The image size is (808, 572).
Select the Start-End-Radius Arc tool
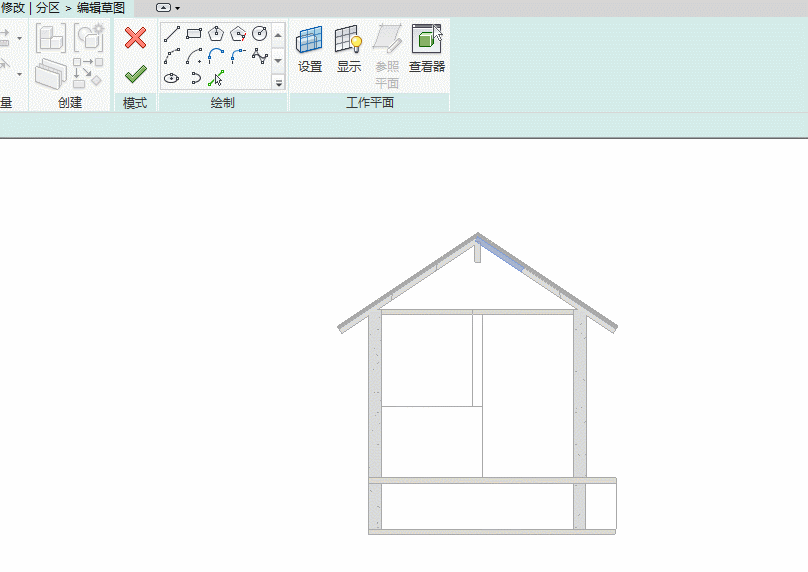pos(172,56)
